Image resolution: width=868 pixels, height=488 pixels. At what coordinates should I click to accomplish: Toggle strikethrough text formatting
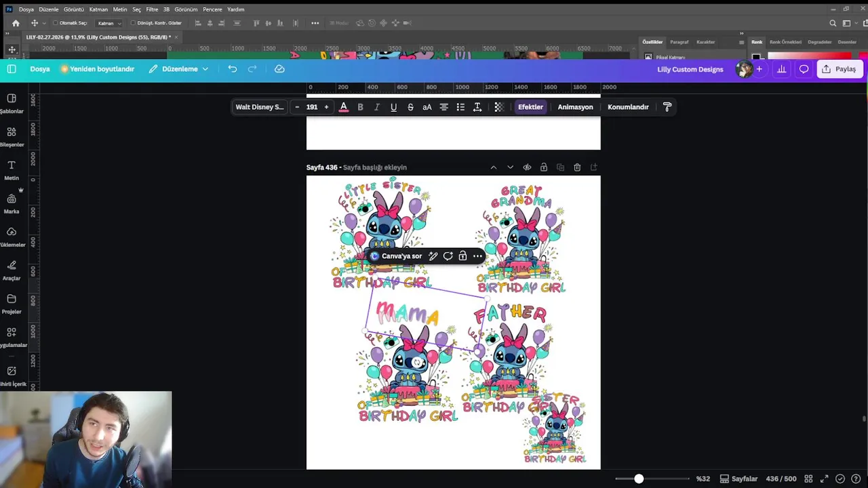[x=410, y=107]
